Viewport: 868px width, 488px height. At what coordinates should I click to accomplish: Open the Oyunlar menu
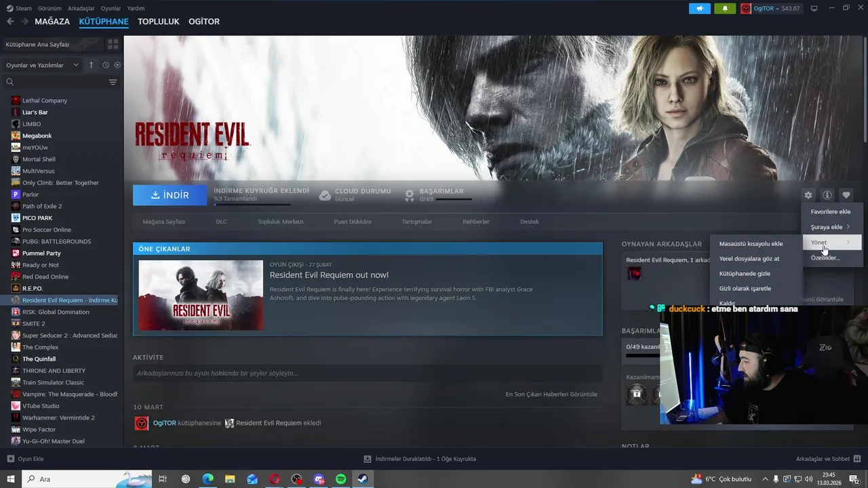pyautogui.click(x=111, y=8)
